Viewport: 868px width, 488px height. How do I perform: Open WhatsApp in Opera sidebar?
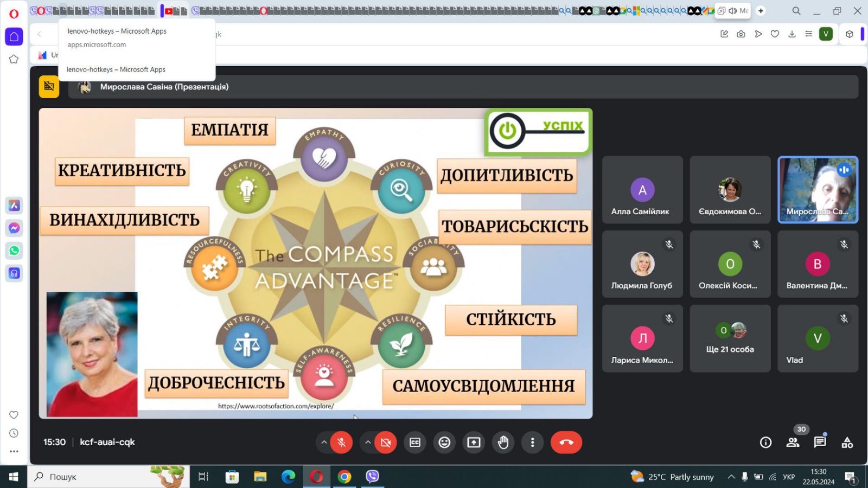(14, 251)
